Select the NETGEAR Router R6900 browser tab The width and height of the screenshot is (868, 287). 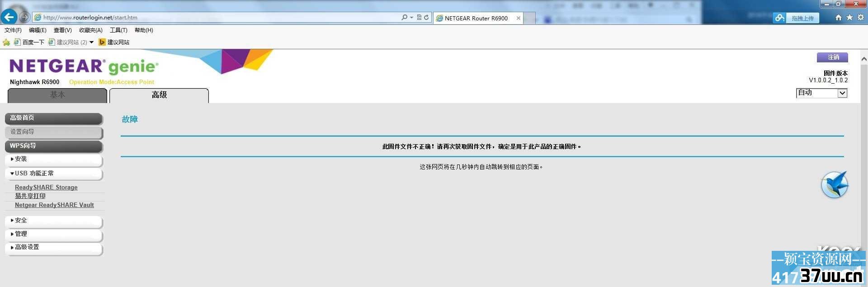coord(478,18)
